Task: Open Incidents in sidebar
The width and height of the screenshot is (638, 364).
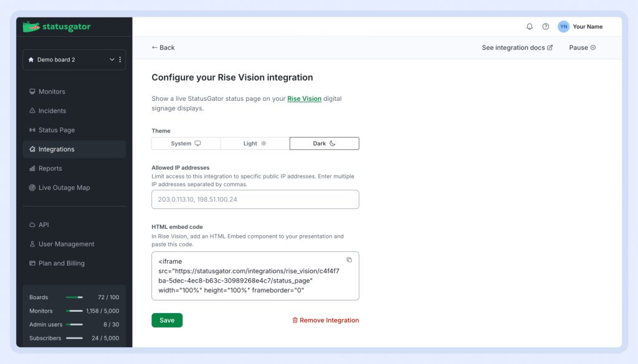Action: point(74,111)
